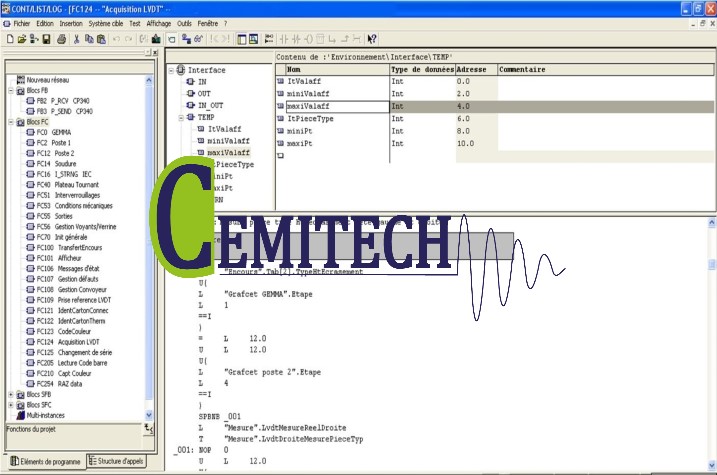Toggle the Details window icon
The width and height of the screenshot is (717, 475).
point(253,39)
